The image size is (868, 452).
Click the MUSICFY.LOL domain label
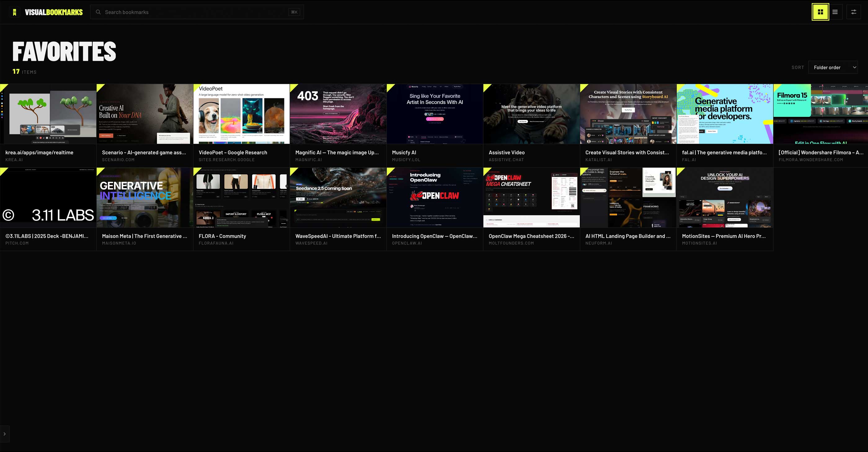point(406,160)
